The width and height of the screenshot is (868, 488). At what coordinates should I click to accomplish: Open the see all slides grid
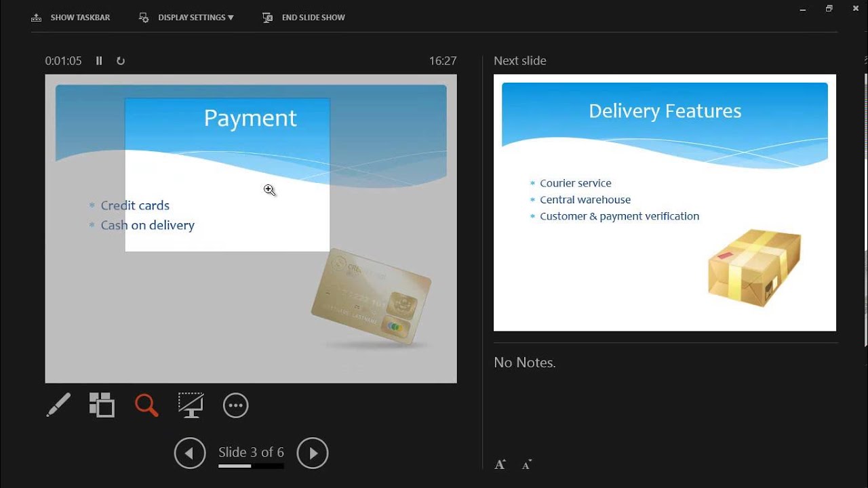102,405
